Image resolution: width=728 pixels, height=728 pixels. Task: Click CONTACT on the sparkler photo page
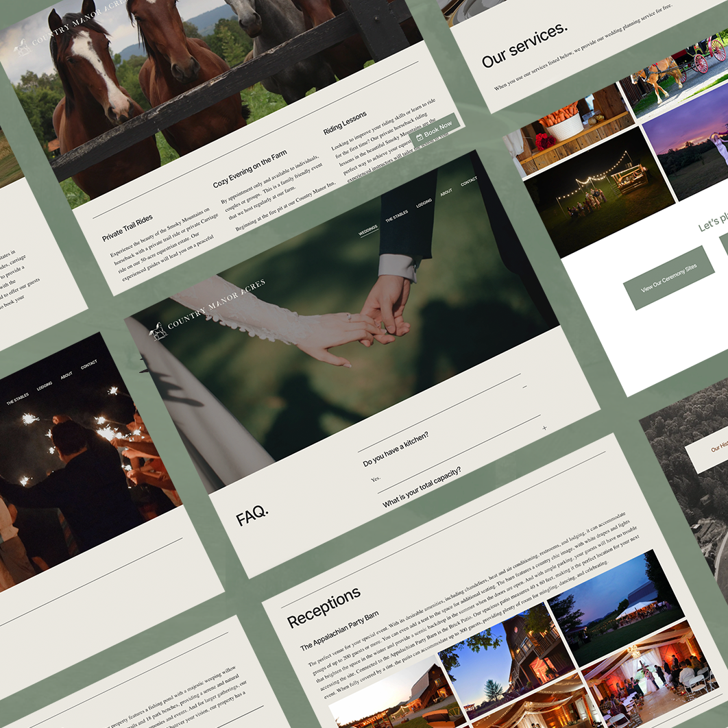tap(88, 365)
